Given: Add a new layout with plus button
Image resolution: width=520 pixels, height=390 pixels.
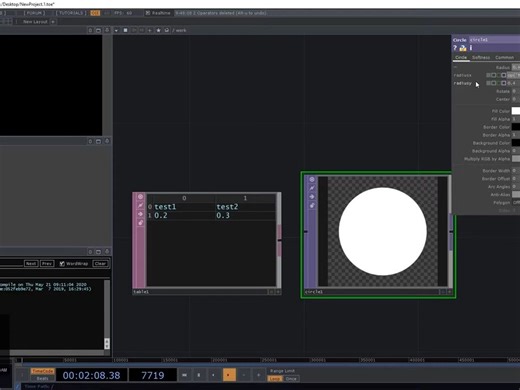Looking at the screenshot, I should pyautogui.click(x=53, y=22).
